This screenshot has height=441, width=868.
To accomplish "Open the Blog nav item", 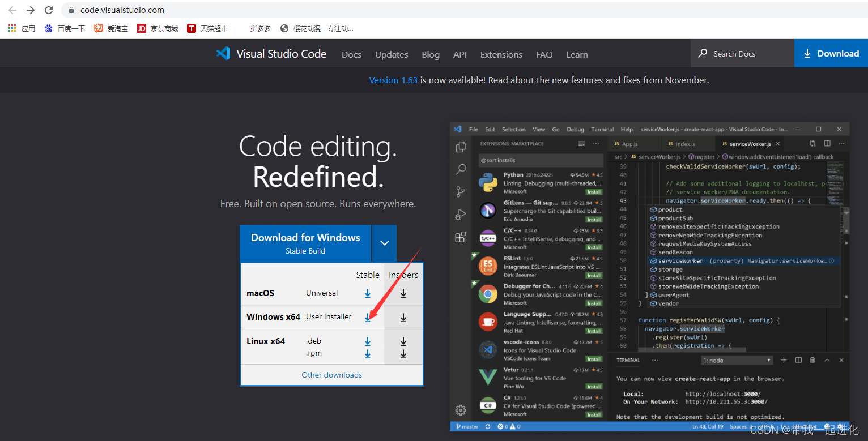I will click(x=431, y=54).
